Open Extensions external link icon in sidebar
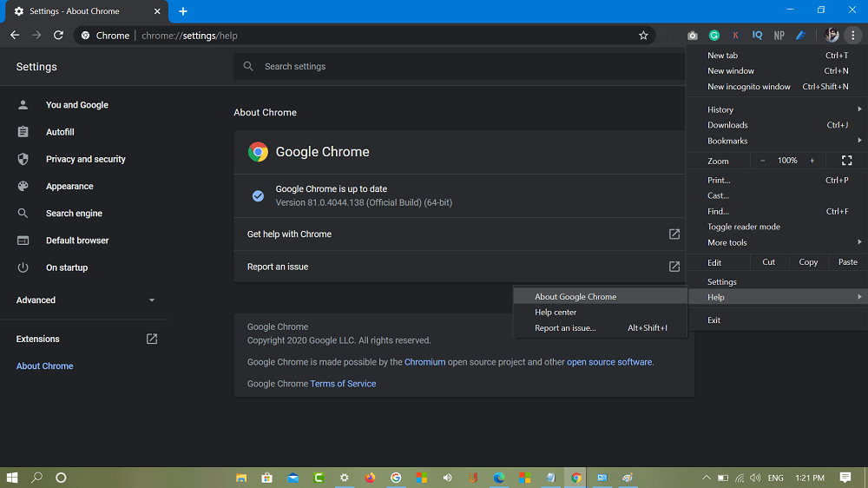This screenshot has height=488, width=868. pyautogui.click(x=152, y=339)
